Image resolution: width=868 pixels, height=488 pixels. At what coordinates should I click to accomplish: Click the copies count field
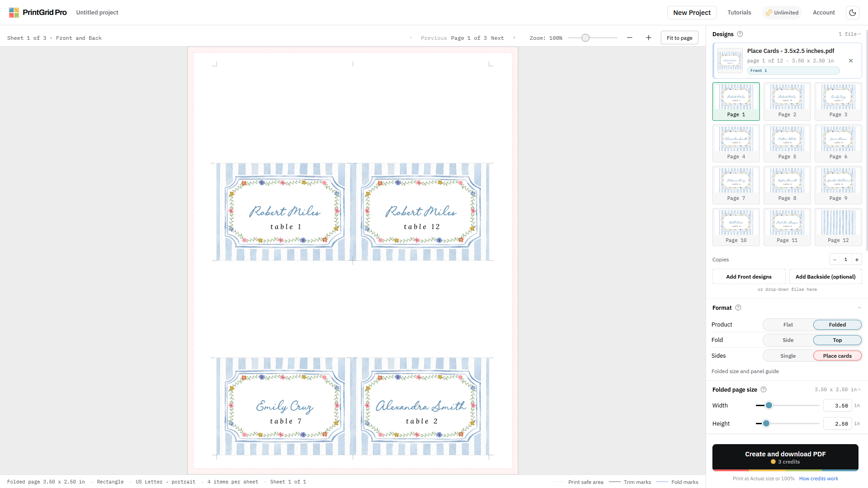[x=845, y=260]
